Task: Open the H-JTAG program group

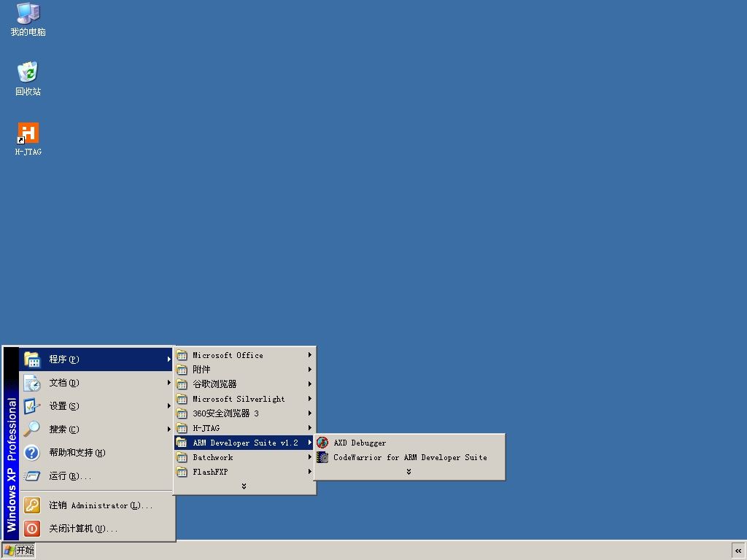Action: point(244,428)
